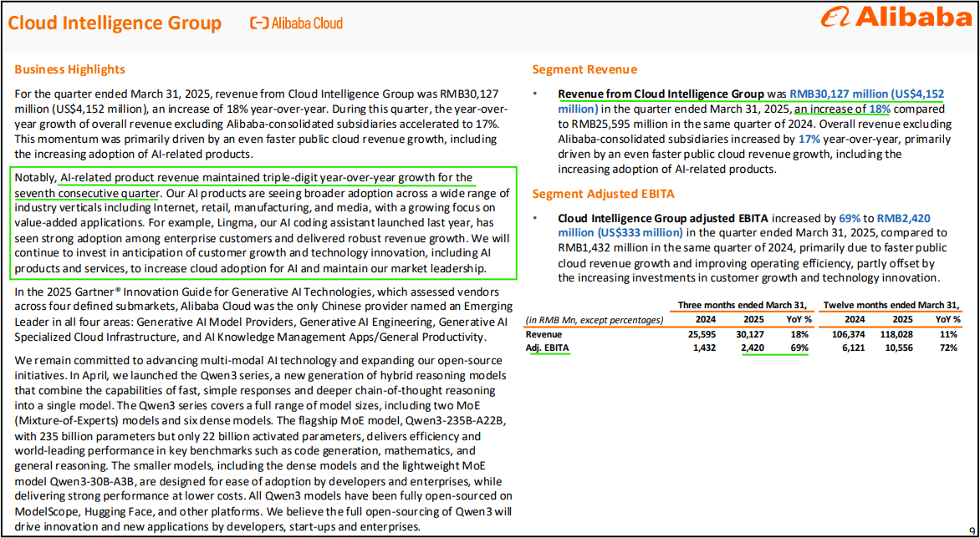This screenshot has width=980, height=538.
Task: Toggle the green highlight box around AI-related paragraph
Action: (265, 222)
